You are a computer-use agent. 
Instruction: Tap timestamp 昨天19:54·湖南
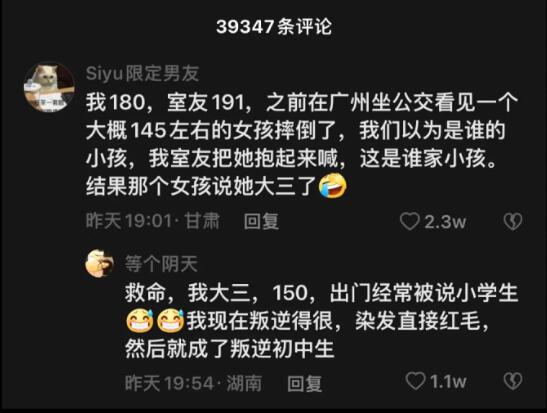[194, 383]
